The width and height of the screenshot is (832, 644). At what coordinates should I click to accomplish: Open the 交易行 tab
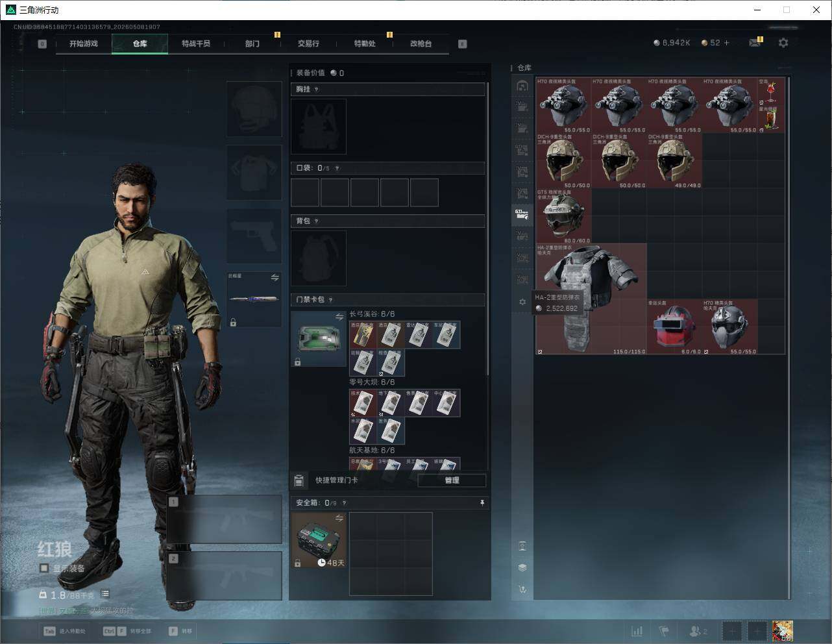pos(308,43)
